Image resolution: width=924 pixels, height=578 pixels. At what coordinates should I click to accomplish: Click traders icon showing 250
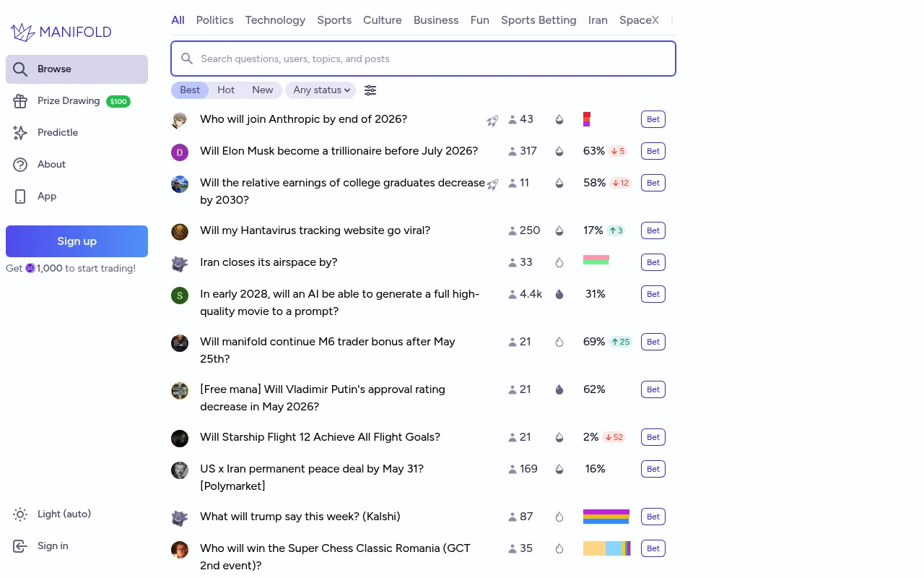pyautogui.click(x=513, y=231)
